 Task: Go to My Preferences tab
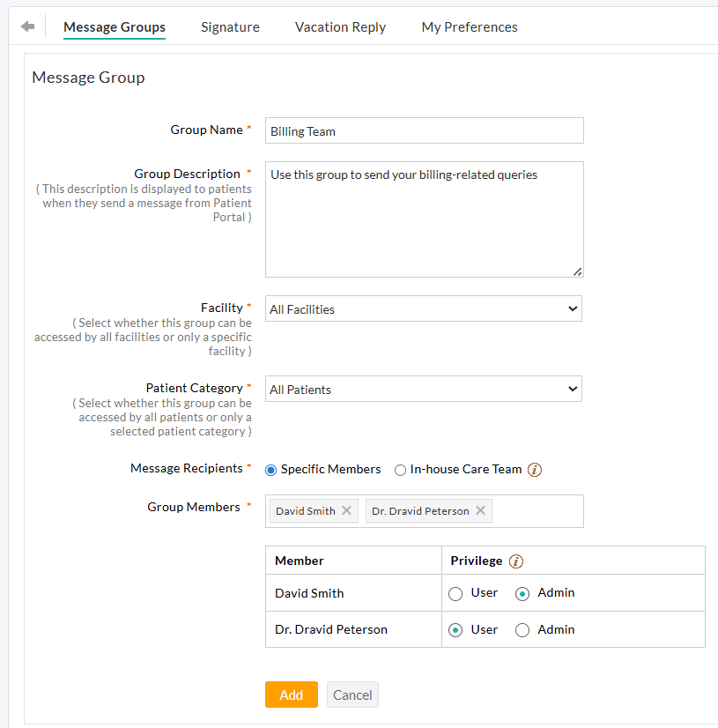(470, 27)
